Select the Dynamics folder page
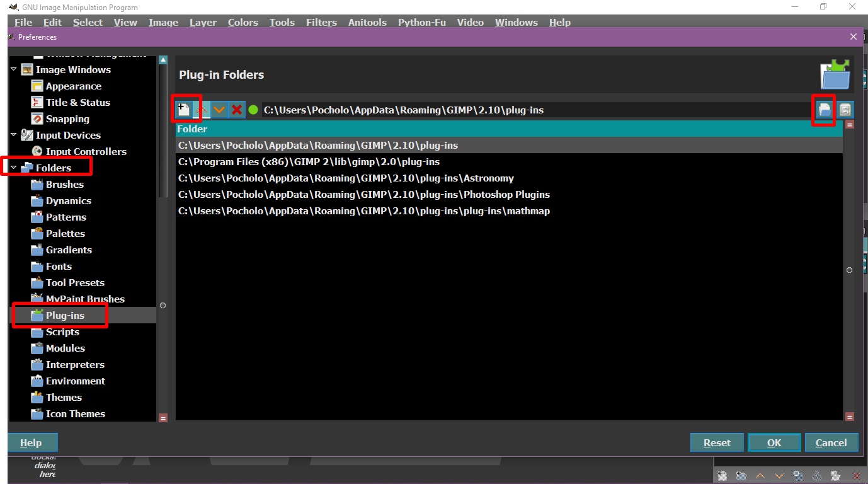The height and width of the screenshot is (484, 868). (68, 200)
